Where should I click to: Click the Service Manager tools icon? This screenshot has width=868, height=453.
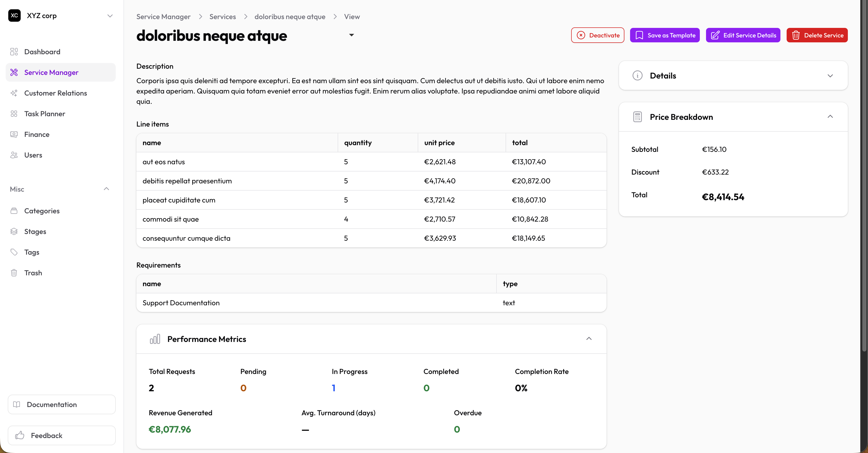(x=14, y=72)
